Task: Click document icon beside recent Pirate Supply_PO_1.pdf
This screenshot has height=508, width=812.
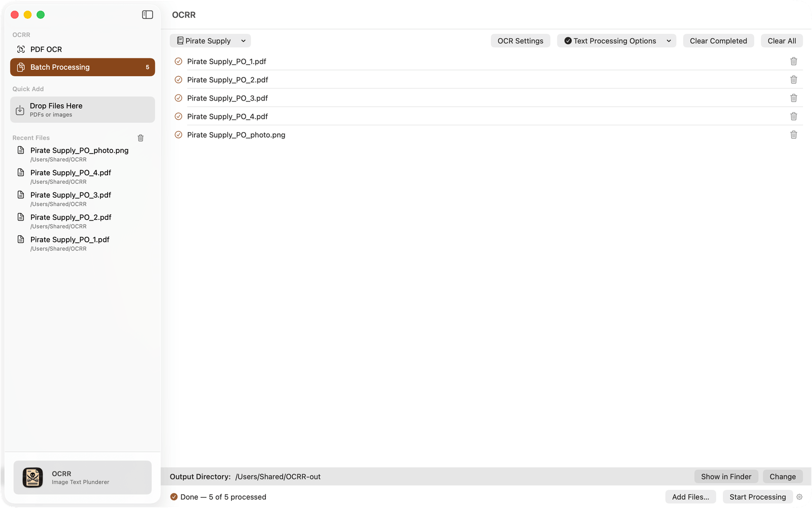Action: 21,240
